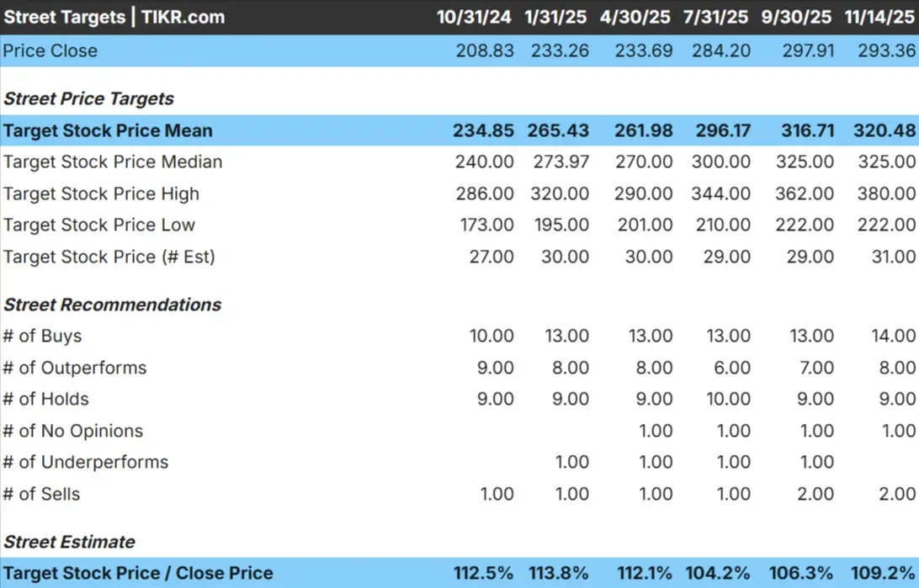Select the 9/30/25 column header

(795, 17)
